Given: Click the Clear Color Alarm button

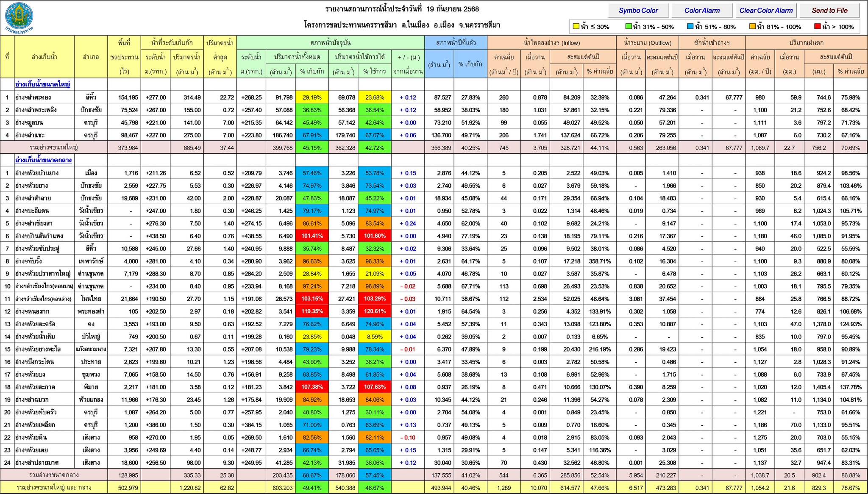Looking at the screenshot, I should click(x=766, y=11).
